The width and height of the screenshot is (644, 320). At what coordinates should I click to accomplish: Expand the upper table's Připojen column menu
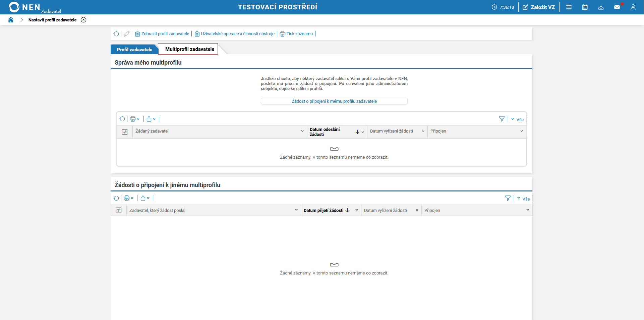click(x=522, y=131)
